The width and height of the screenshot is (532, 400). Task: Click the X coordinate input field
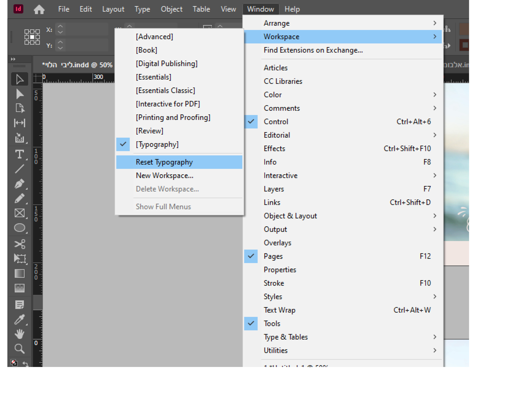click(x=87, y=29)
